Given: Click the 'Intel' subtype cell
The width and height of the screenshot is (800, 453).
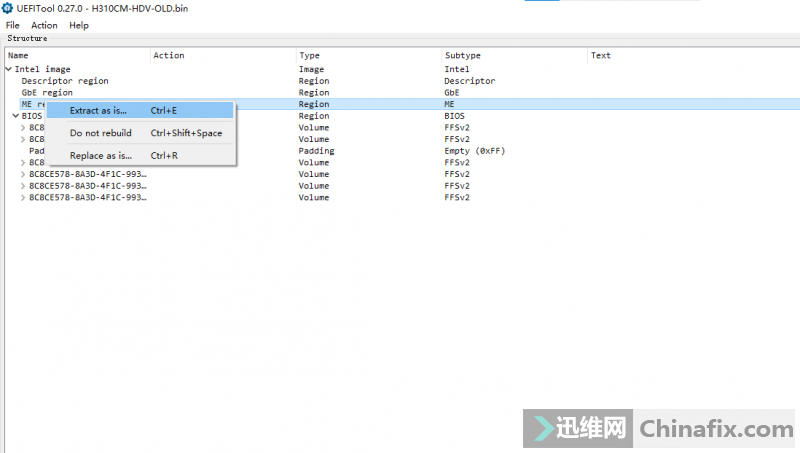Looking at the screenshot, I should (457, 69).
